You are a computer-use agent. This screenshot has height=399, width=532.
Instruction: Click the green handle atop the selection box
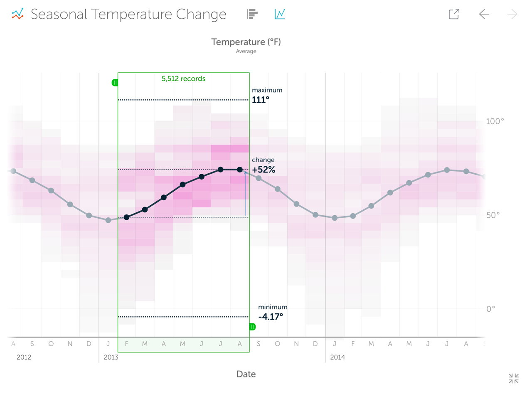point(115,82)
